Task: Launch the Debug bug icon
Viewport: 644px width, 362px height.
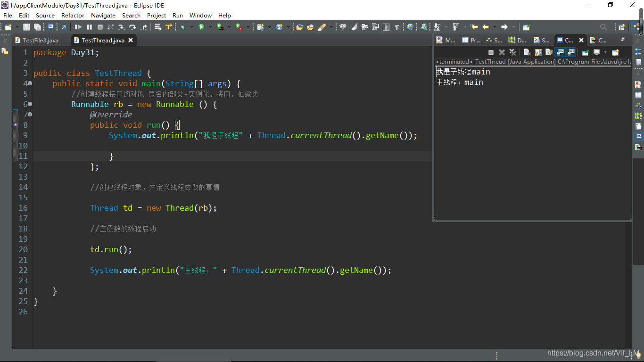Action: 182,27
